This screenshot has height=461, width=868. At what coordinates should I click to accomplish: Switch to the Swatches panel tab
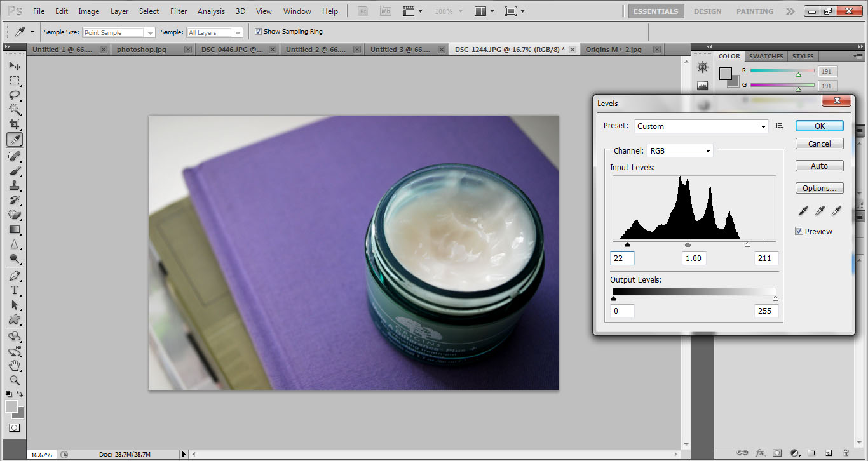766,56
